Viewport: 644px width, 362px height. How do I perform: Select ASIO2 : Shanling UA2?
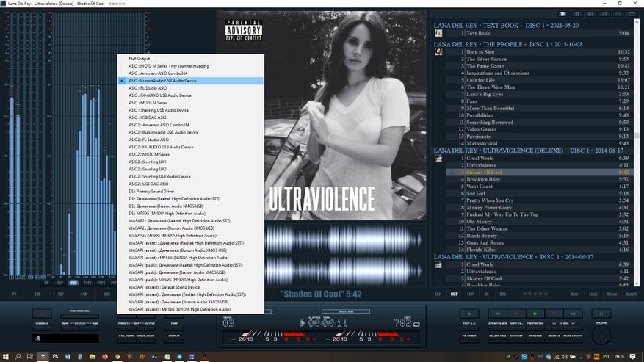[191, 169]
